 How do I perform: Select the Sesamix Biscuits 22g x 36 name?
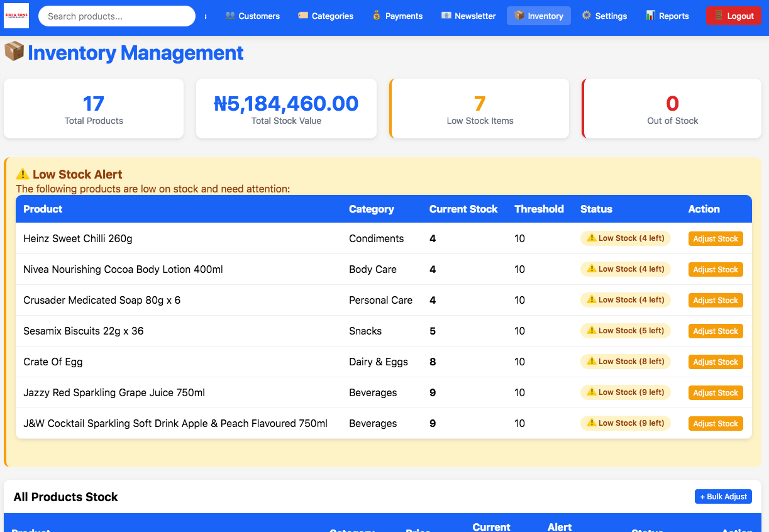coord(84,331)
